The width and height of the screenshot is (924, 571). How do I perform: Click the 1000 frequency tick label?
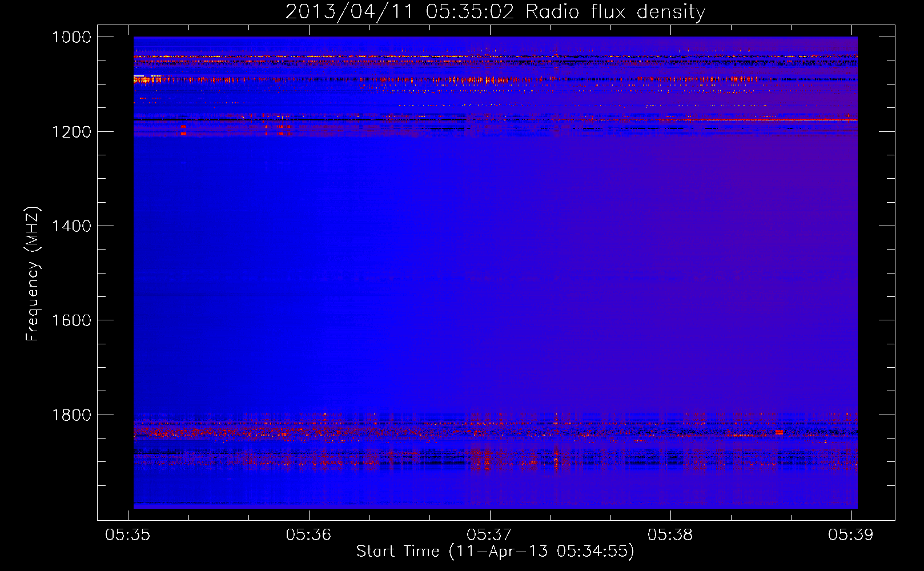click(71, 37)
